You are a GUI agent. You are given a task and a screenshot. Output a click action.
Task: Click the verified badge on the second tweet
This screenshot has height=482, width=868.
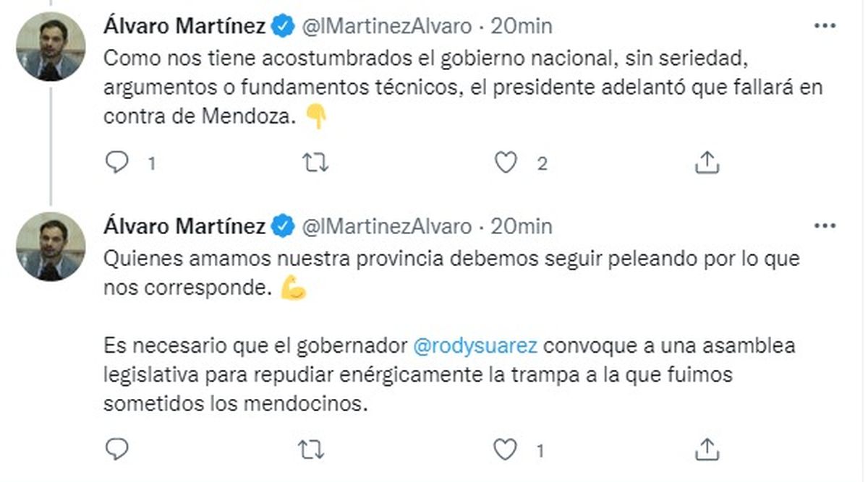283,227
